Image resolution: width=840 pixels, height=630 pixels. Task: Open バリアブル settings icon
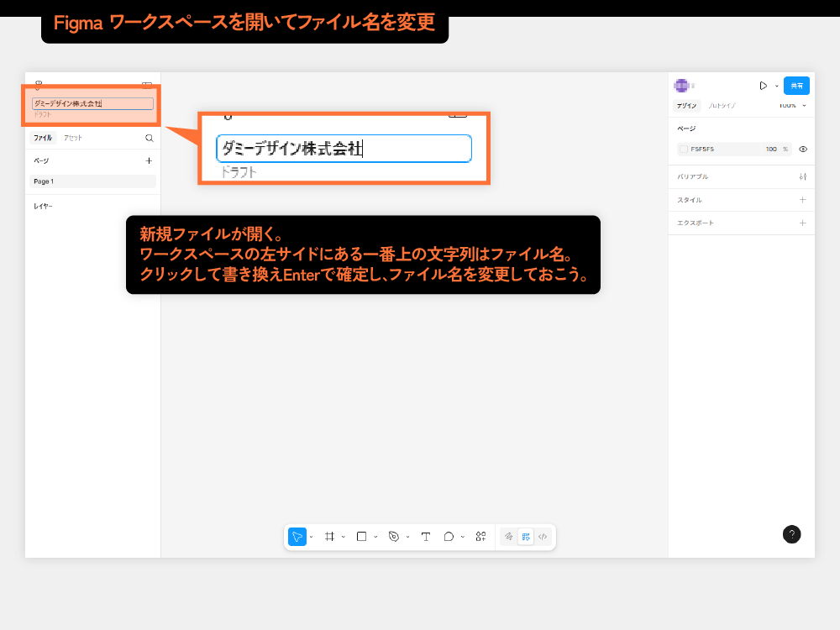pyautogui.click(x=802, y=176)
